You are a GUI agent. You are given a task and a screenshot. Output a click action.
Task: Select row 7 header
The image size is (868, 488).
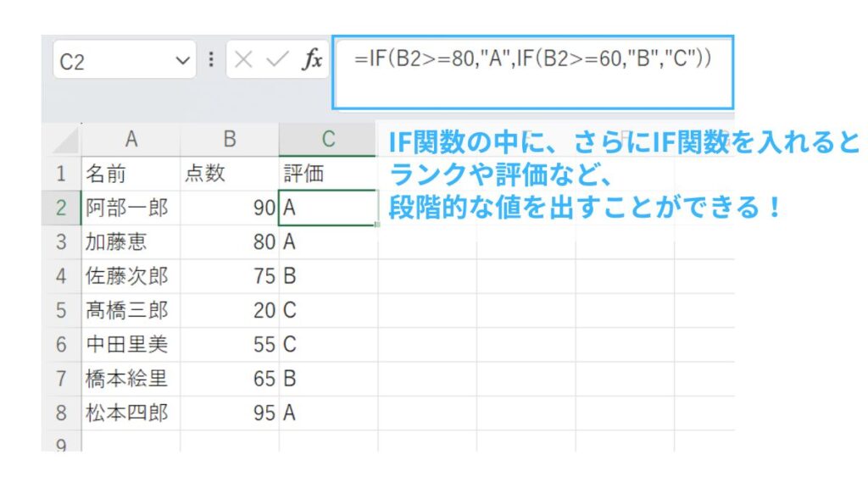(61, 379)
